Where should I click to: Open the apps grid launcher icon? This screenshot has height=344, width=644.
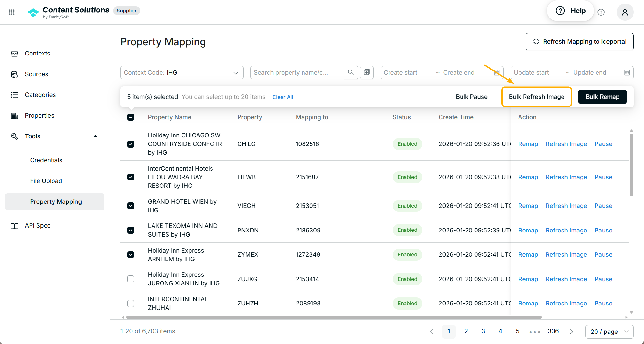(12, 12)
